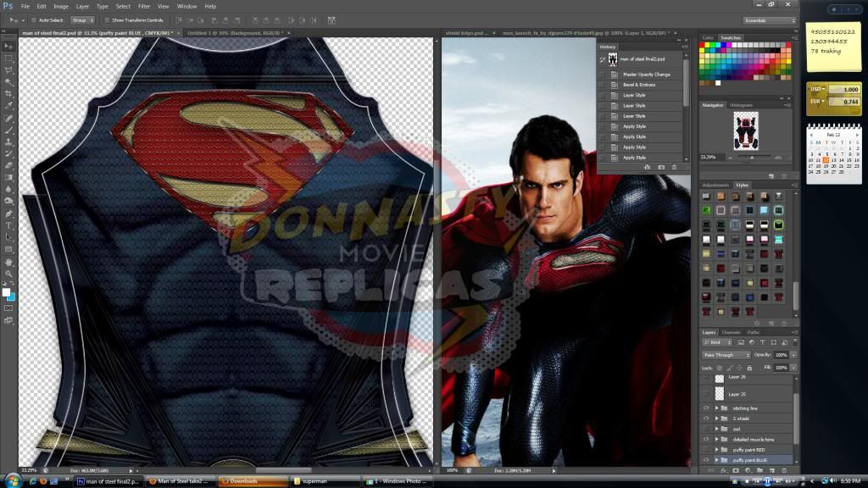Click the lock all icon in Layers

(x=749, y=368)
